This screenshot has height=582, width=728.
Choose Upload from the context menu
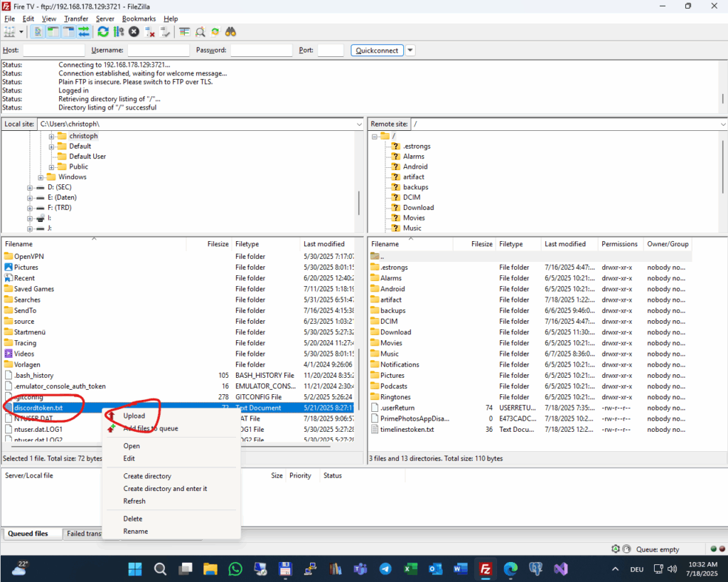pyautogui.click(x=134, y=416)
